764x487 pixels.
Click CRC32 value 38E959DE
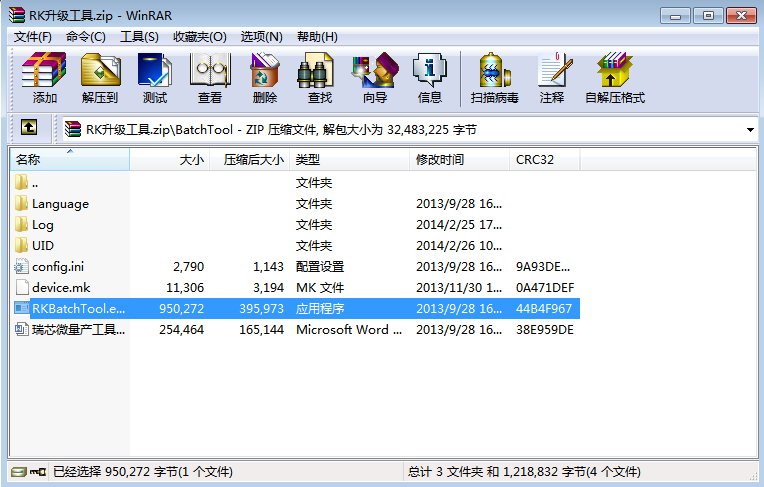point(545,330)
